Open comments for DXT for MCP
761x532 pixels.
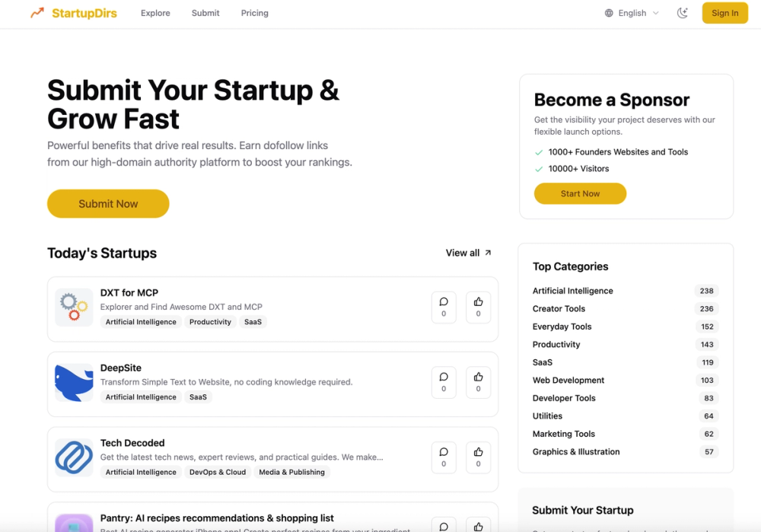(444, 307)
